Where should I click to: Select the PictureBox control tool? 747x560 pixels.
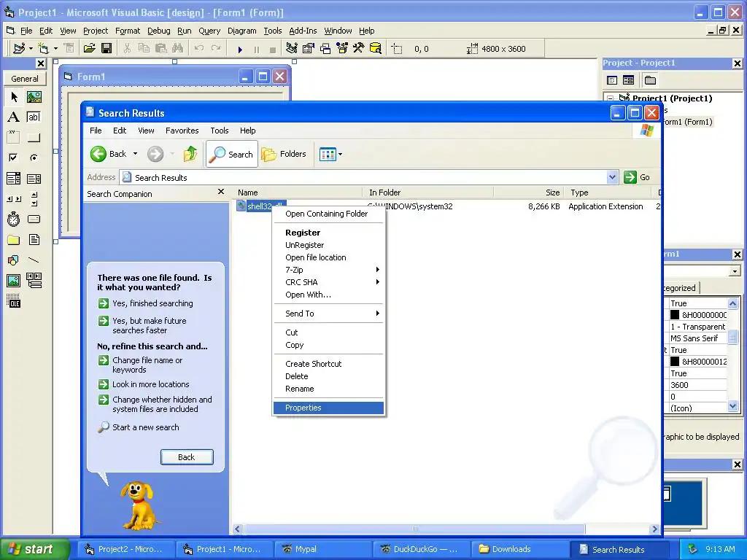point(34,97)
